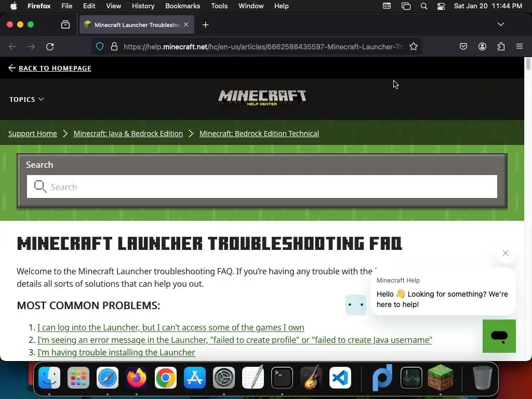Viewport: 532px width, 399px height.
Task: Open Launchpad from the Dock
Action: click(78, 378)
